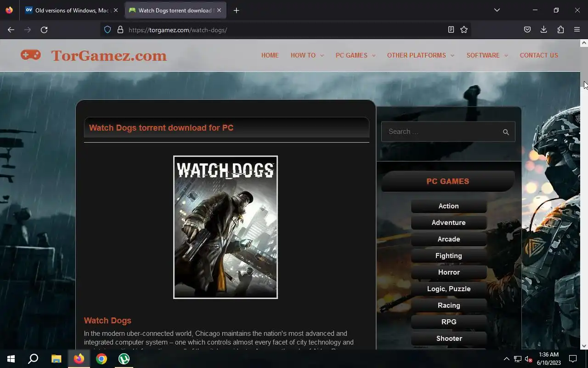Close the Watch Dogs torrent download tab

click(x=219, y=10)
